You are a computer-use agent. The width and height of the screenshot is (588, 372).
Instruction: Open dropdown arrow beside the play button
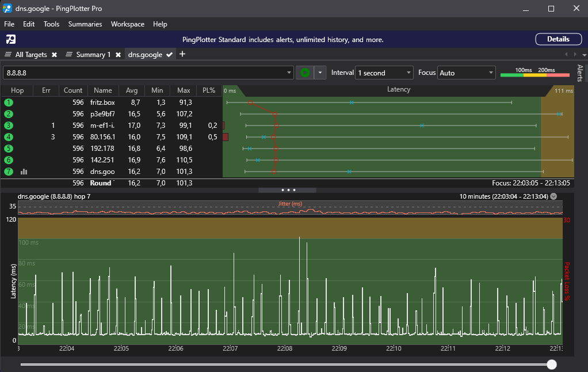pos(320,73)
